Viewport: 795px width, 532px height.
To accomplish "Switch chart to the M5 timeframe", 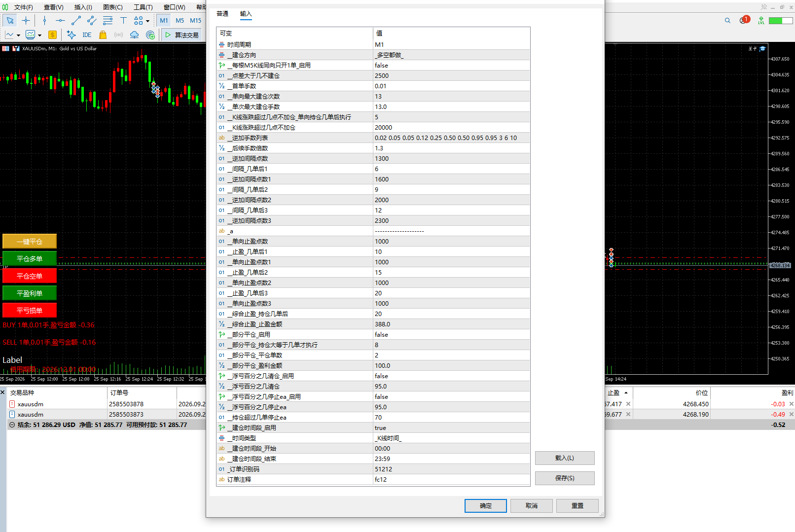I will 180,20.
